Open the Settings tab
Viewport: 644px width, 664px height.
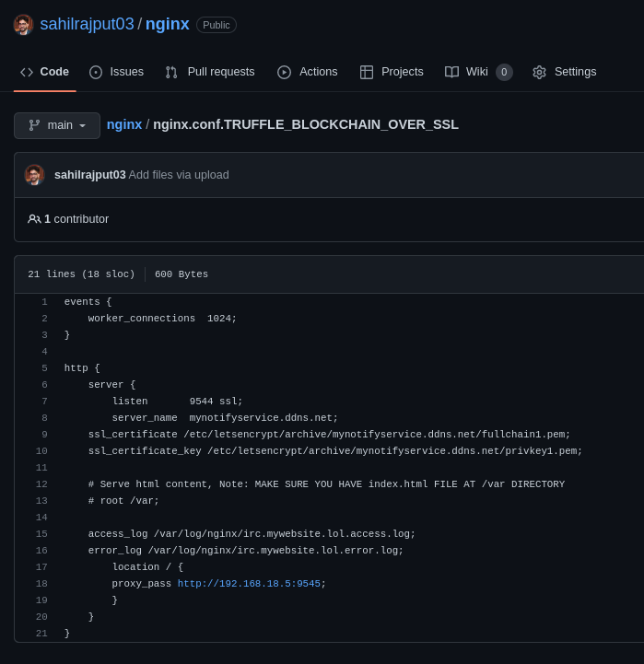click(x=565, y=72)
